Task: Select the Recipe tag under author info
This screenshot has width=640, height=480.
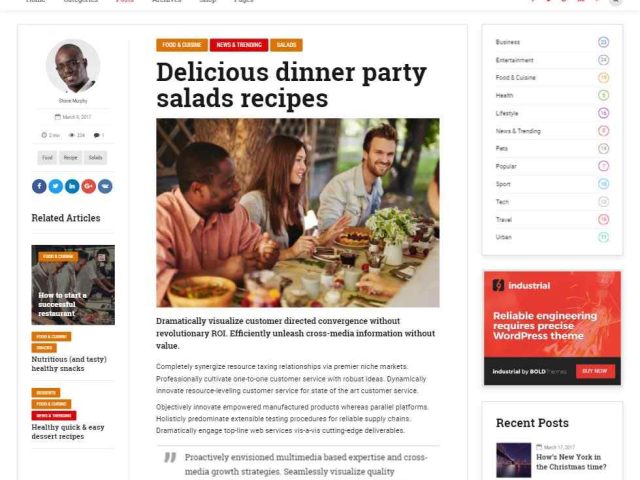Action: click(x=70, y=158)
